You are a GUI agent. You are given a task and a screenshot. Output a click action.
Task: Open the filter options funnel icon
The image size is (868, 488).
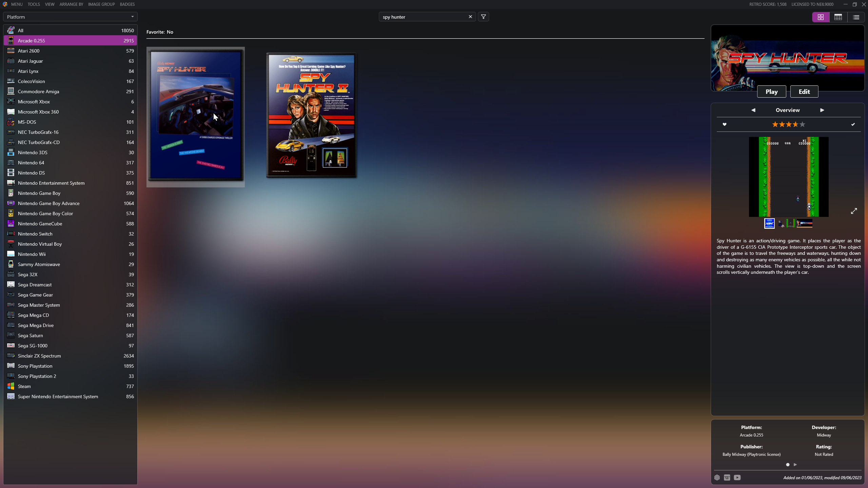(x=484, y=17)
